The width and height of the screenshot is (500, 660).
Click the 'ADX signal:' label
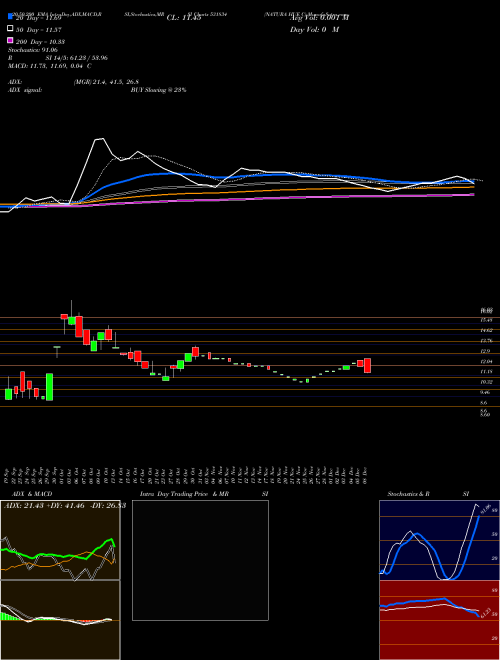tap(25, 90)
